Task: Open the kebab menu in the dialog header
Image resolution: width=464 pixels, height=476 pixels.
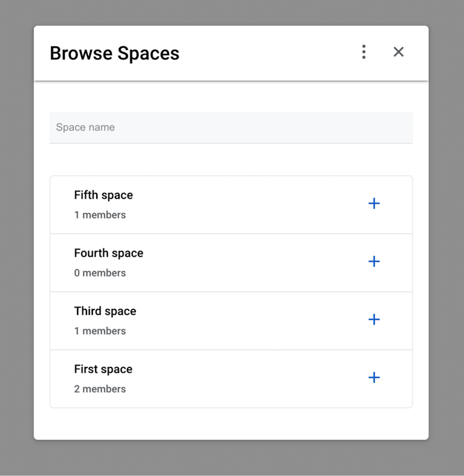Action: click(x=364, y=52)
